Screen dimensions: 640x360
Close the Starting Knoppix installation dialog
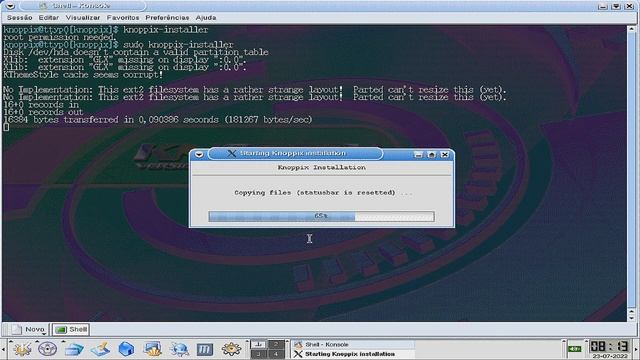[445, 155]
